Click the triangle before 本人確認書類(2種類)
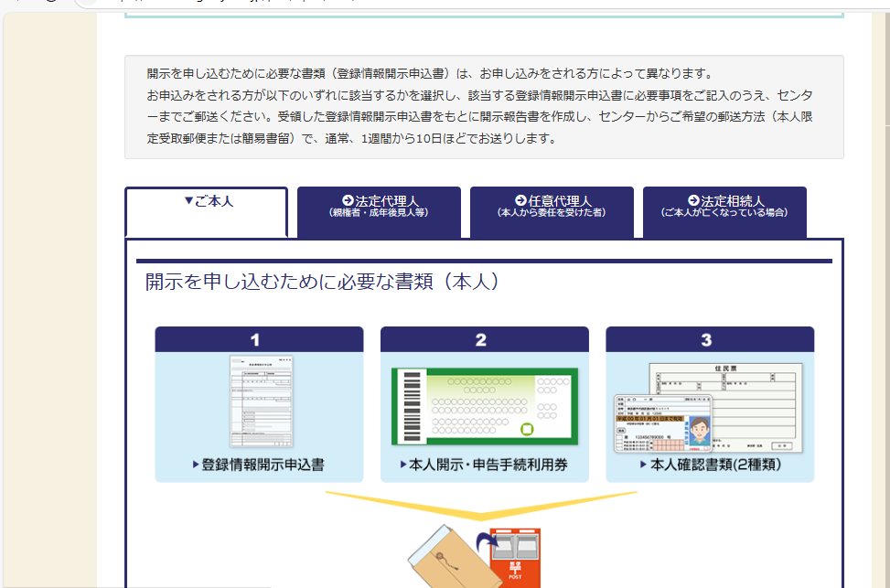 pos(644,465)
